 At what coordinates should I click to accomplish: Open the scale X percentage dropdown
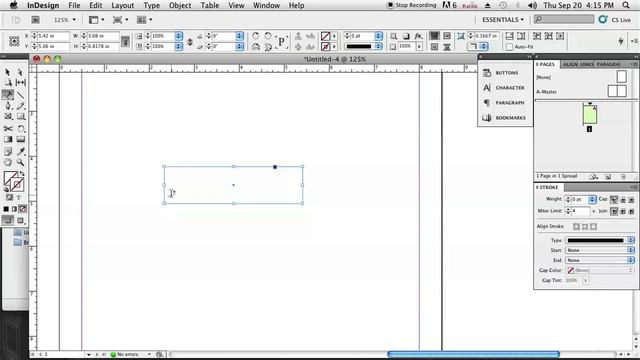179,36
